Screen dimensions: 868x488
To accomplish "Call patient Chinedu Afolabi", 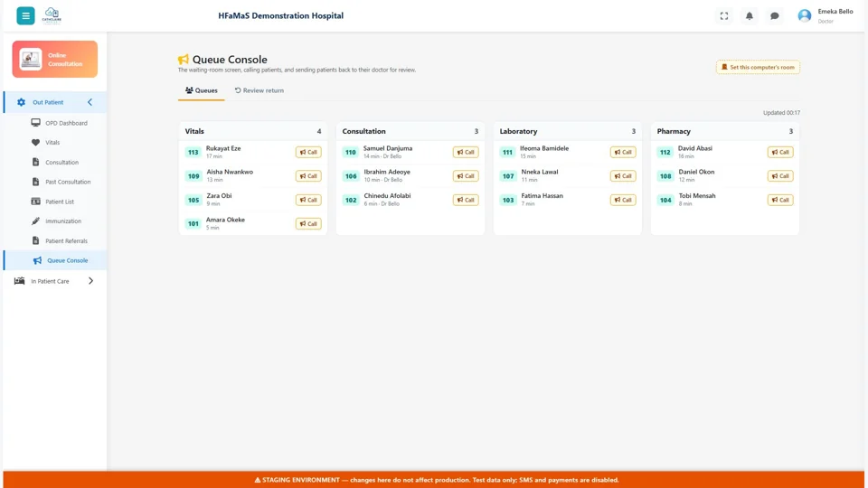I will pyautogui.click(x=466, y=200).
